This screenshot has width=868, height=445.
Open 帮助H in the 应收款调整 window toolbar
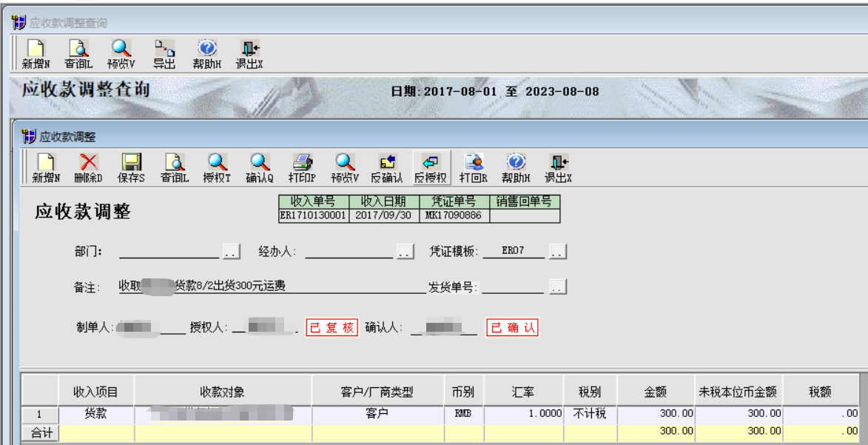516,169
